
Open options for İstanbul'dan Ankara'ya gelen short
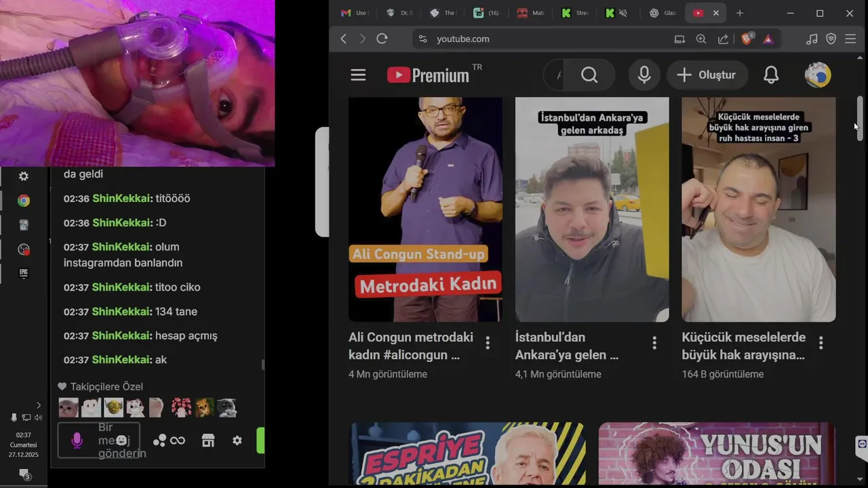pyautogui.click(x=654, y=343)
